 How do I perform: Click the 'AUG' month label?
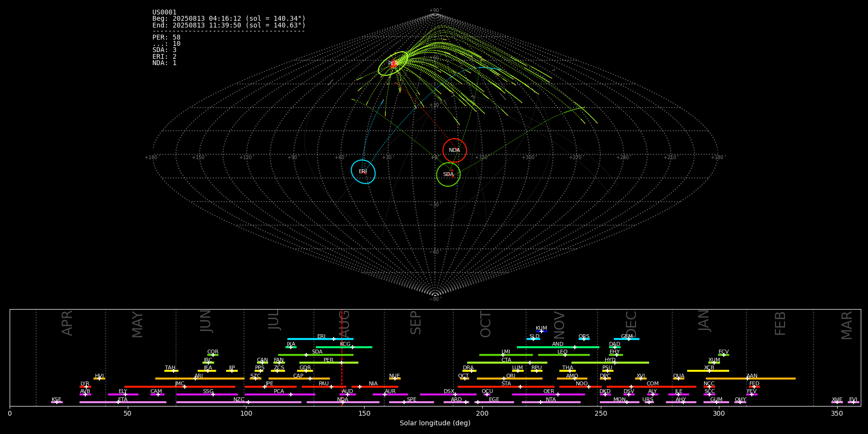tap(344, 324)
